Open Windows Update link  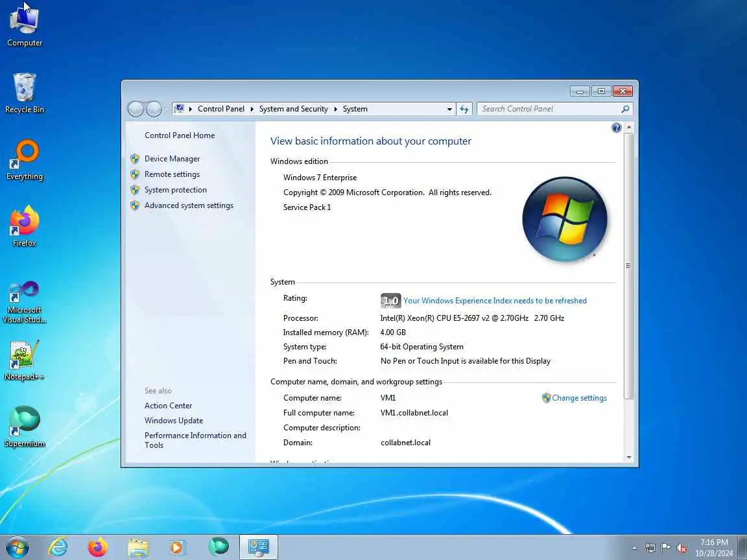click(173, 421)
